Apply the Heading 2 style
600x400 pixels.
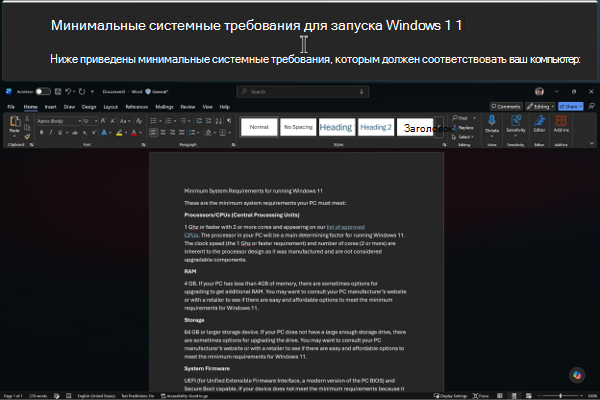click(x=376, y=127)
